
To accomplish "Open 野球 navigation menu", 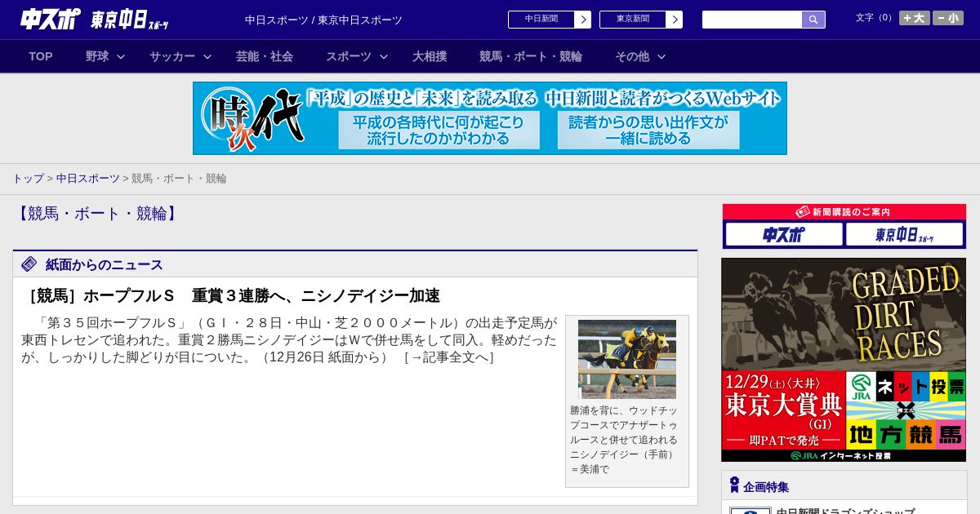I will point(97,56).
